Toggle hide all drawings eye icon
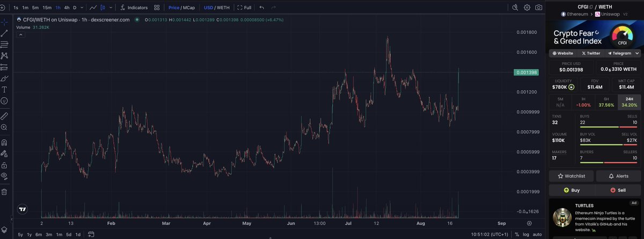Screen dimensions: 644x239 coord(4,176)
